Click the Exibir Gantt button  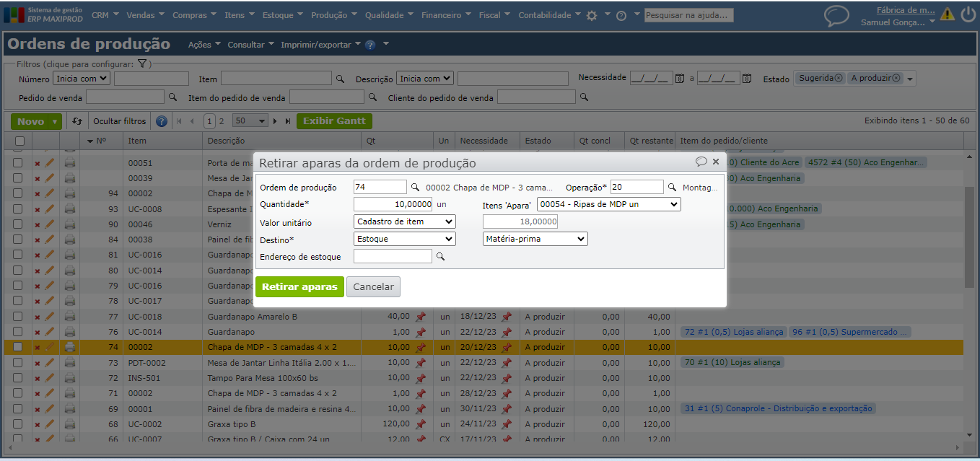click(334, 121)
